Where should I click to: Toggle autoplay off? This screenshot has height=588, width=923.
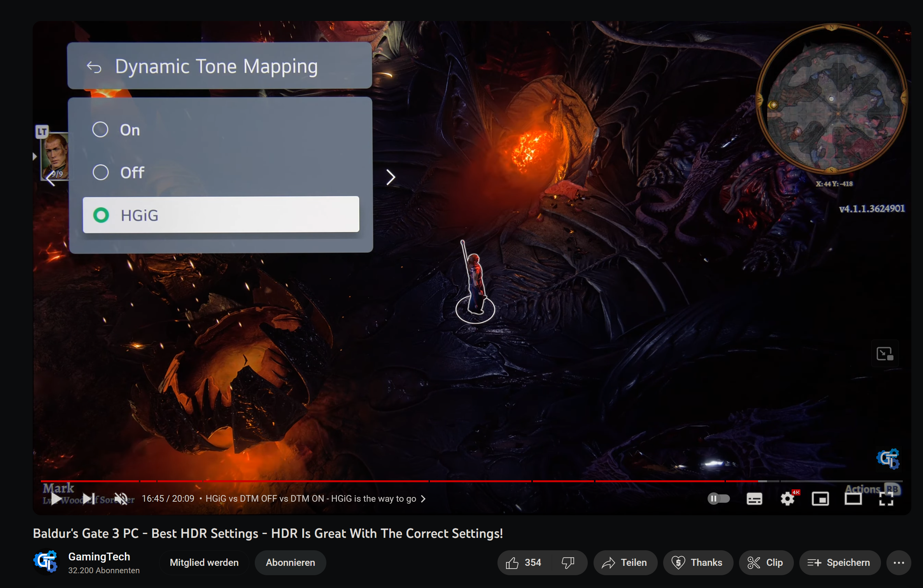[x=718, y=499]
